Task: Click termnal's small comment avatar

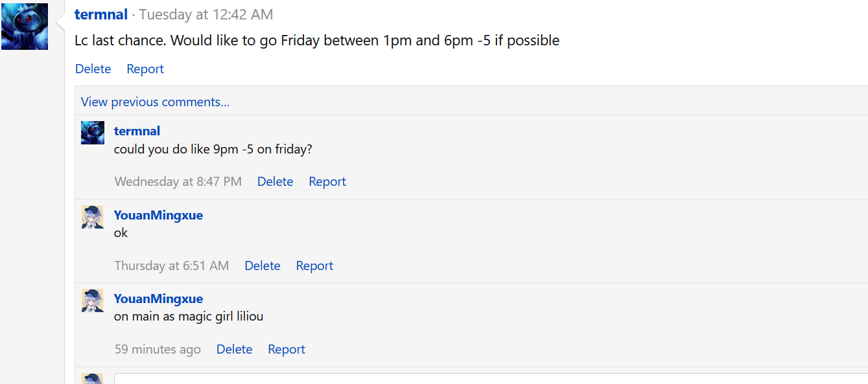Action: (x=93, y=133)
